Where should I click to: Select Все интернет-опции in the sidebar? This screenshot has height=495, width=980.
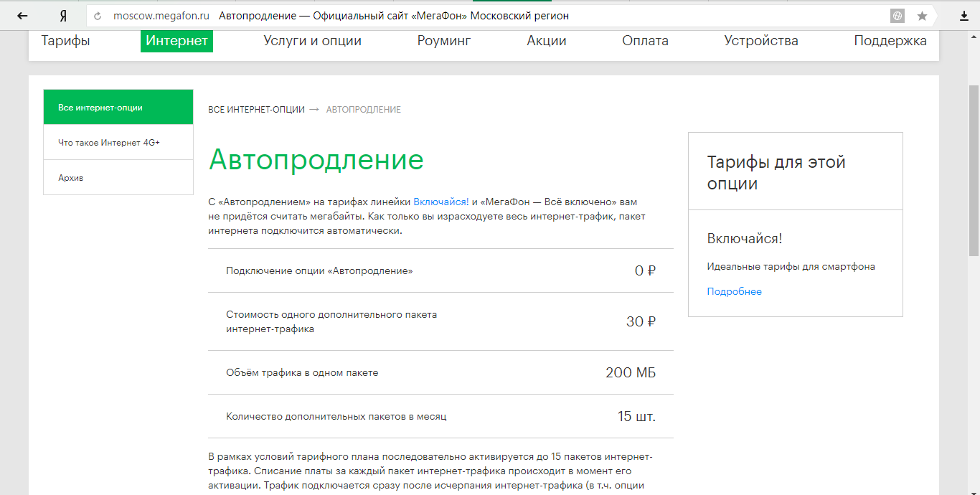pyautogui.click(x=118, y=107)
